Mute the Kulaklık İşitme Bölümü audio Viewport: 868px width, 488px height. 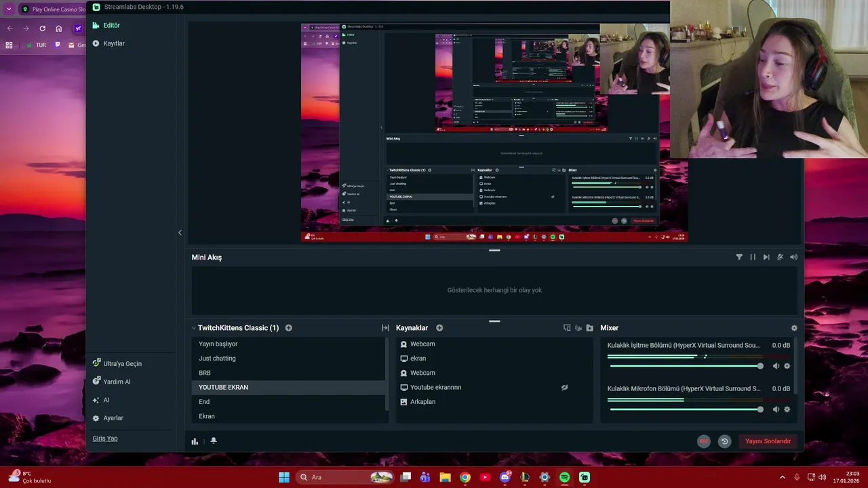776,366
